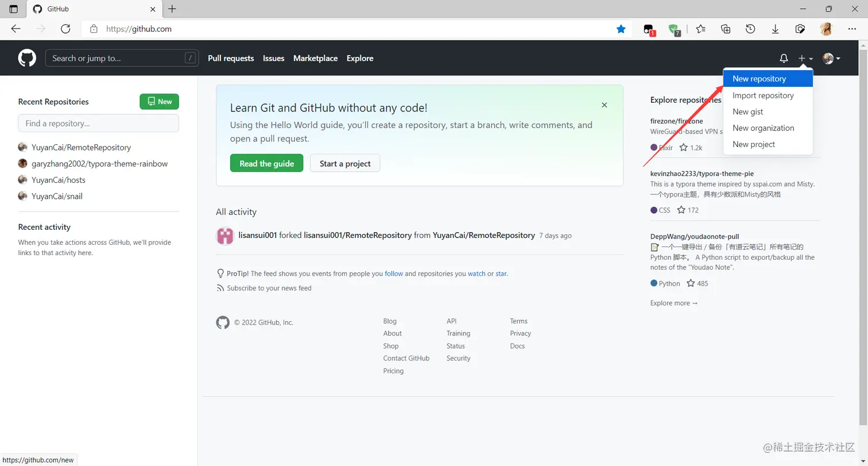Image resolution: width=868 pixels, height=466 pixels.
Task: Click star count 485 on youdaonote-pull
Action: [x=697, y=283]
